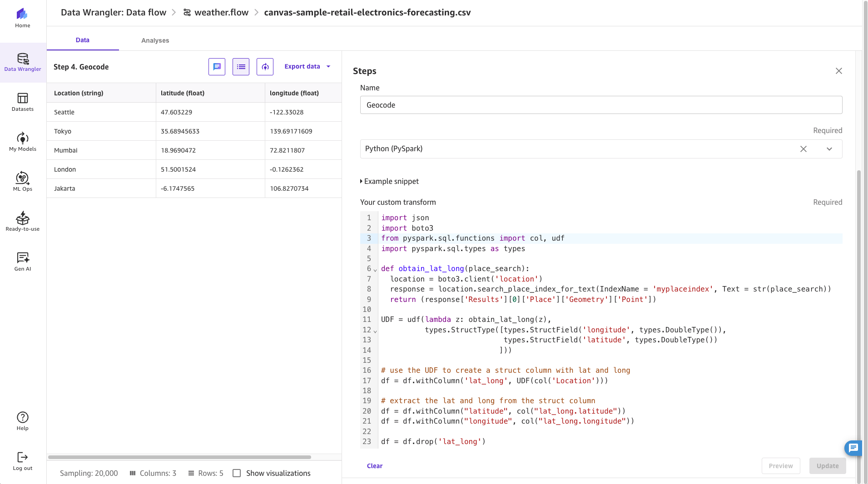Viewport: 868px width, 484px height.
Task: Click code line 23 df.drop statement
Action: tap(433, 442)
